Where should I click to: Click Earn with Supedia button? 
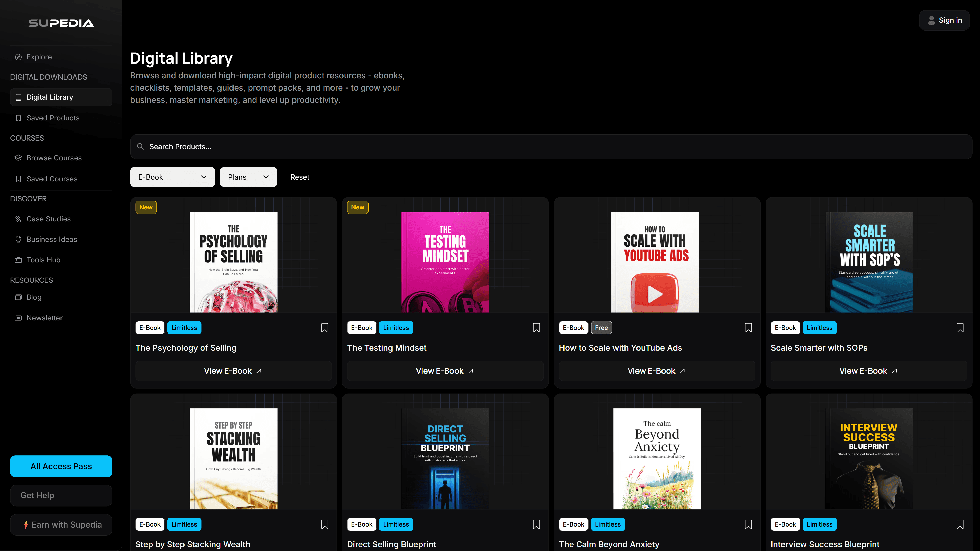61,525
